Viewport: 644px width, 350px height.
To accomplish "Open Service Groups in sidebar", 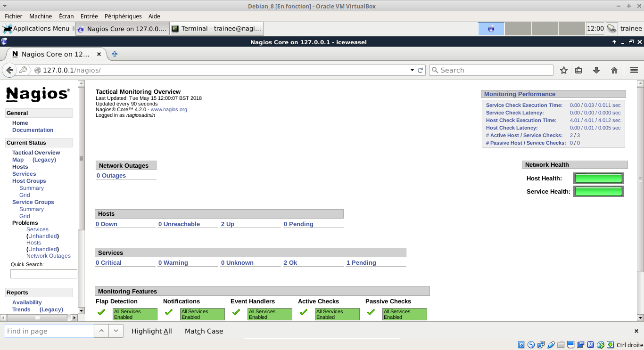I will 33,202.
